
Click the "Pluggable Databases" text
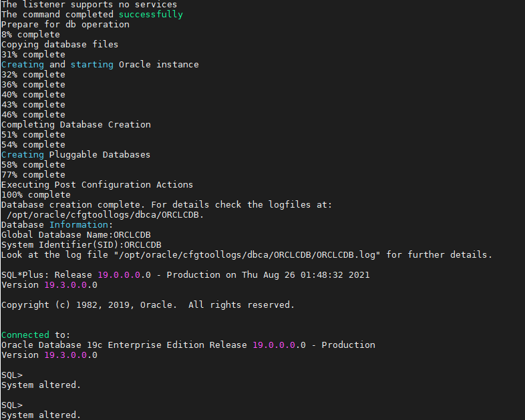pyautogui.click(x=100, y=155)
